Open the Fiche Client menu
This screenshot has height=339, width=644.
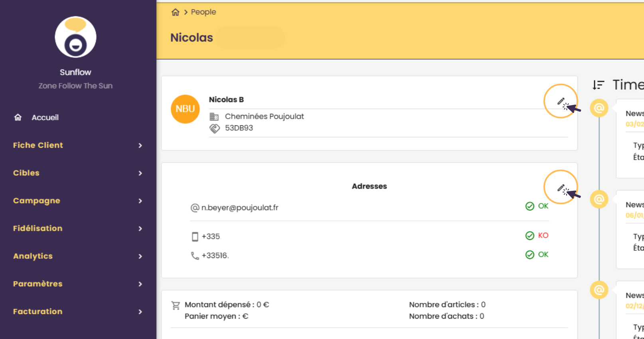[38, 145]
